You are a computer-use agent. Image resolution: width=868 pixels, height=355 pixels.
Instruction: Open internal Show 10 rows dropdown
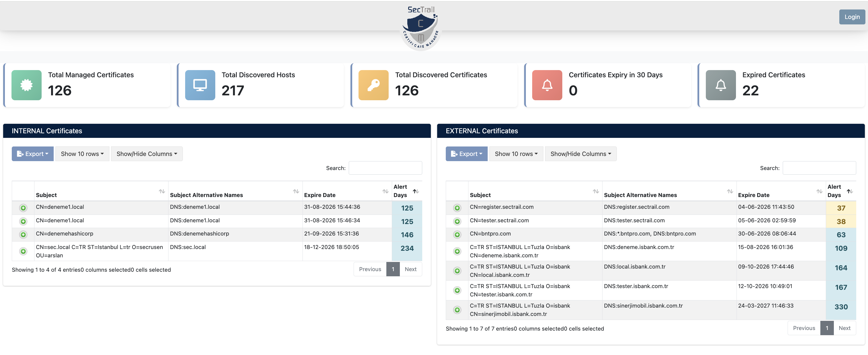pyautogui.click(x=82, y=154)
